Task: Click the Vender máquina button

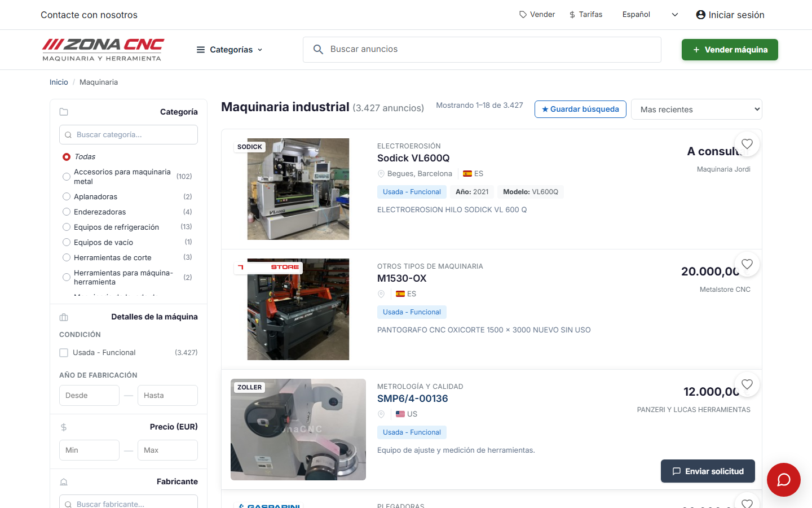Action: pos(730,50)
